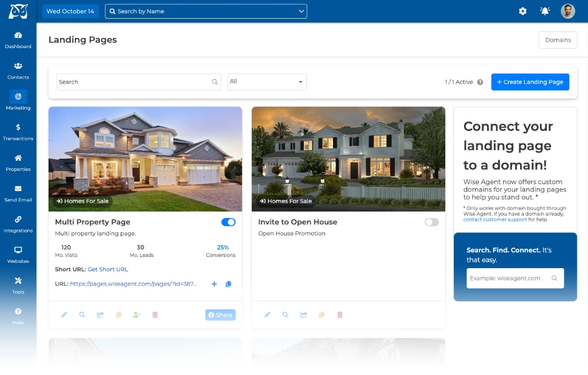
Task: Open the user profile avatar
Action: pos(568,11)
